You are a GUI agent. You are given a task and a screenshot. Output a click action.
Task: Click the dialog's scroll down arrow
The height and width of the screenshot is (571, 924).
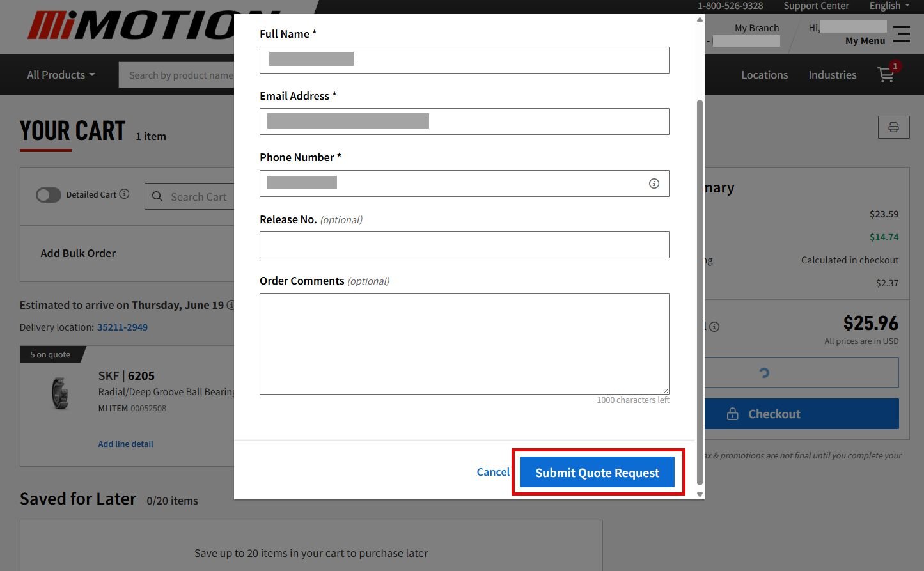(x=700, y=494)
